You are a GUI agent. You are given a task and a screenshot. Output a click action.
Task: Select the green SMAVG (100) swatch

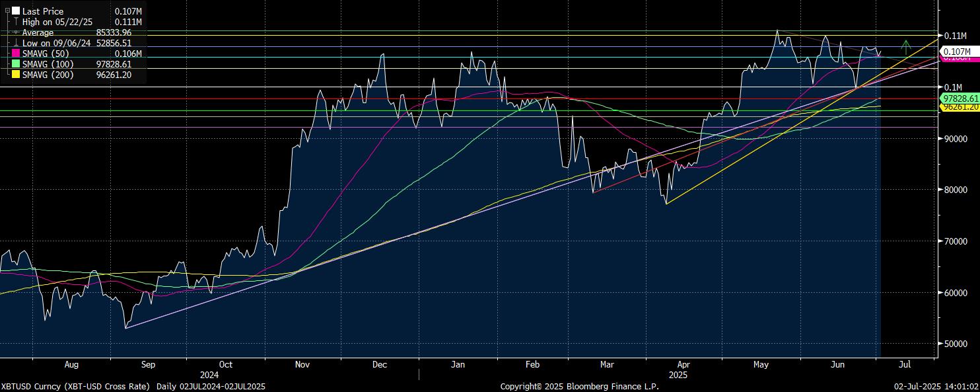tap(16, 64)
